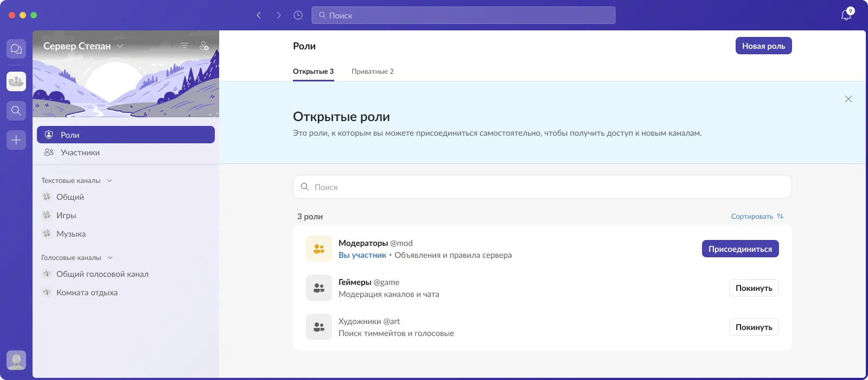Open history clock icon

(x=298, y=15)
